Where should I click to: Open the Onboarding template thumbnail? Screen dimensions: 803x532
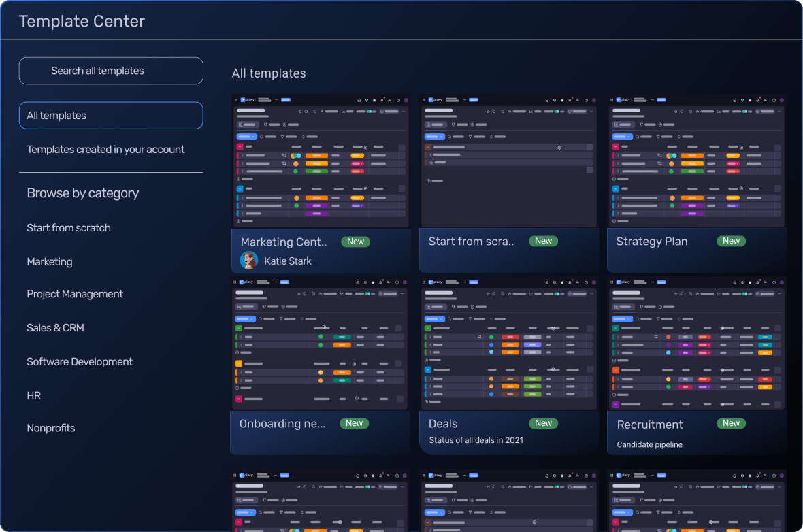click(320, 344)
